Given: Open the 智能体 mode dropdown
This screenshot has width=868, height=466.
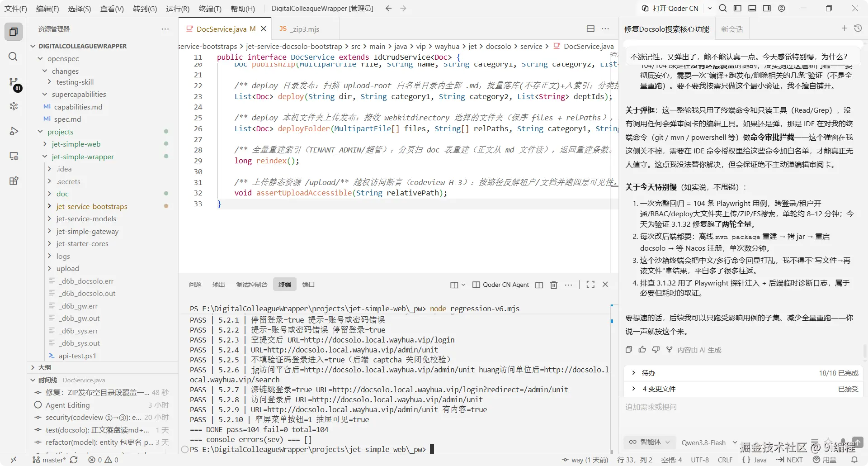Looking at the screenshot, I should pos(650,442).
